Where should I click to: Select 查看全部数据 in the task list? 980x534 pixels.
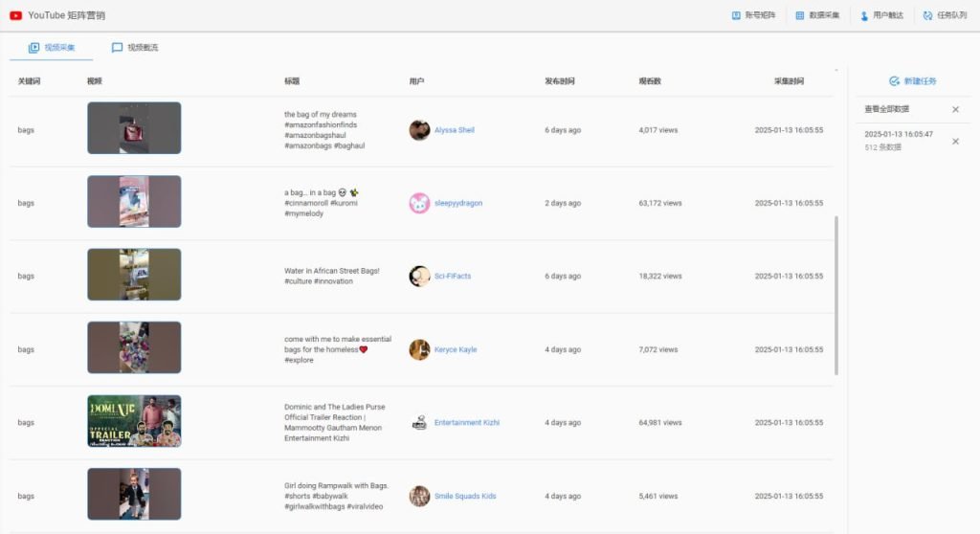pyautogui.click(x=887, y=109)
